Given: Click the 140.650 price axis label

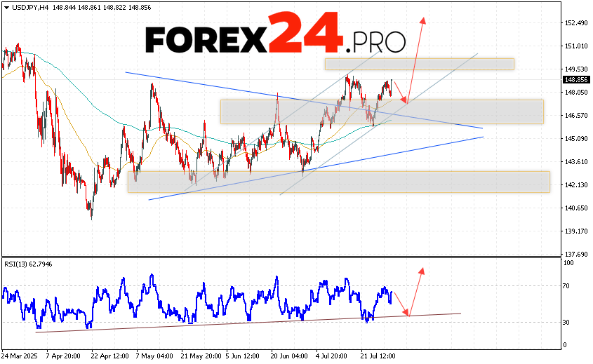Looking at the screenshot, I should [x=575, y=208].
